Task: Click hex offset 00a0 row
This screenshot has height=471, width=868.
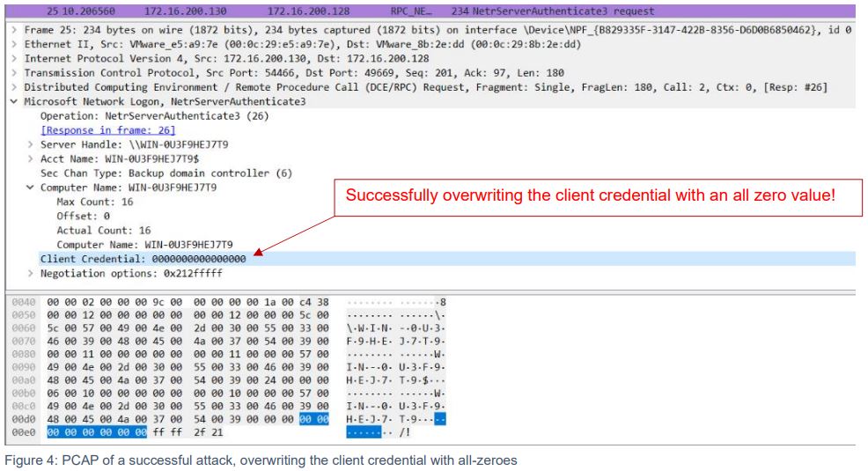Action: click(24, 380)
